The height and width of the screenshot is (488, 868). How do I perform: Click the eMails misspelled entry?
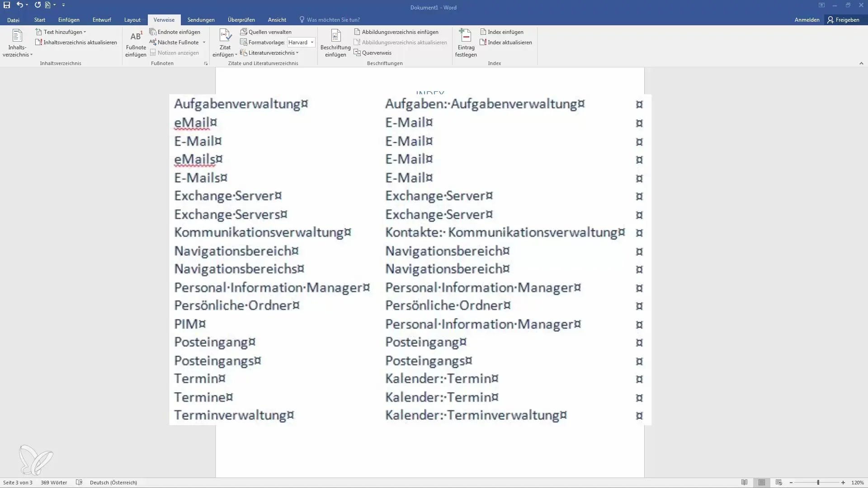198,159
